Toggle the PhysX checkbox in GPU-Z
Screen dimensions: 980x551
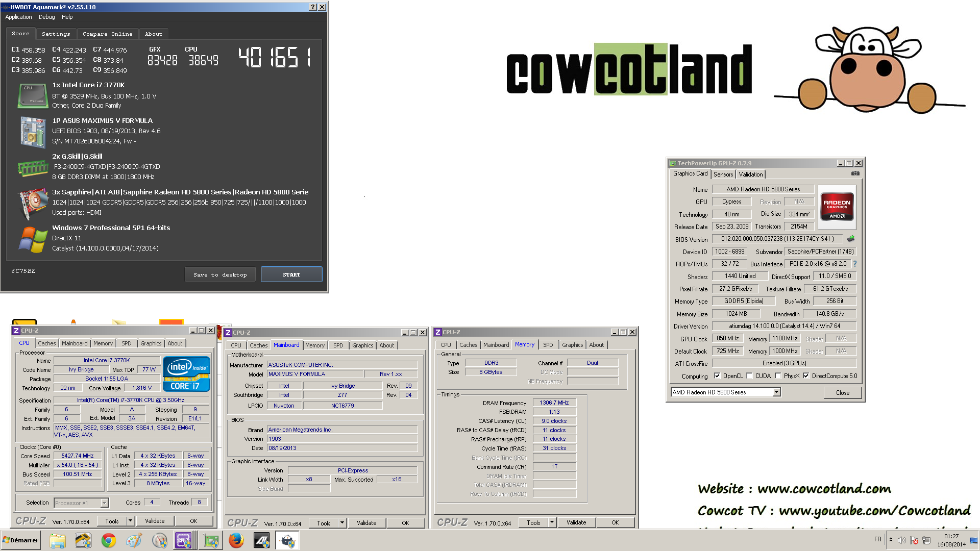[x=778, y=376]
